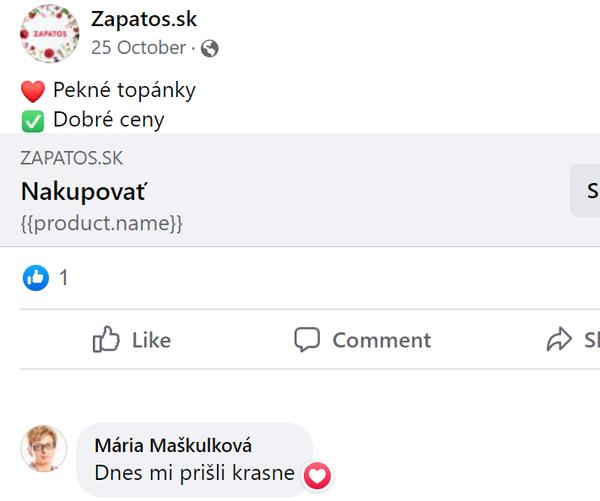Viewport: 600px width, 501px height.
Task: Open the ZAPATOS.SK domain link
Action: click(x=71, y=158)
